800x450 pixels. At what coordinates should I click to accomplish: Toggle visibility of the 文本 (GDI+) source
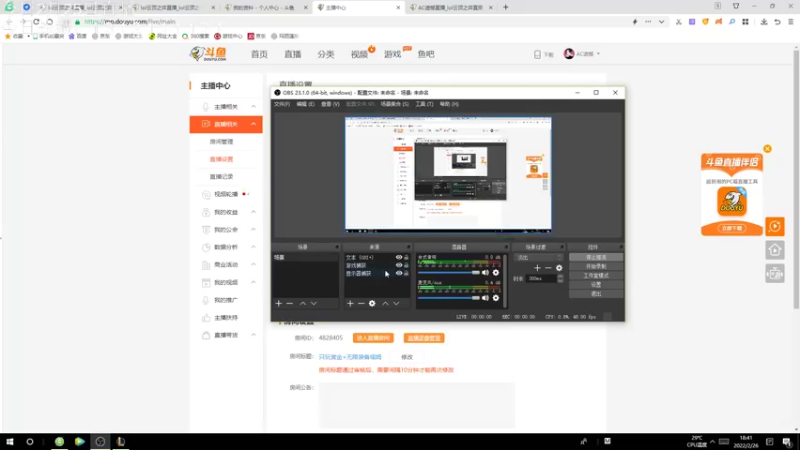tap(399, 258)
